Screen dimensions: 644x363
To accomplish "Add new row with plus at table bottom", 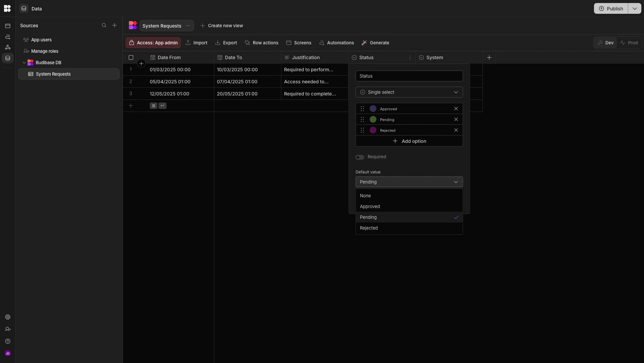I will pos(131,106).
